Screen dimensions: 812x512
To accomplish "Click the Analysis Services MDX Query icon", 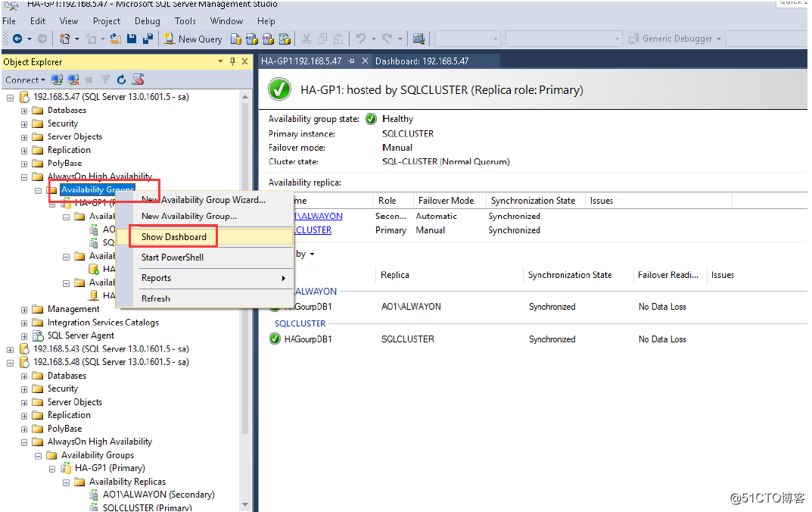I will click(x=252, y=39).
